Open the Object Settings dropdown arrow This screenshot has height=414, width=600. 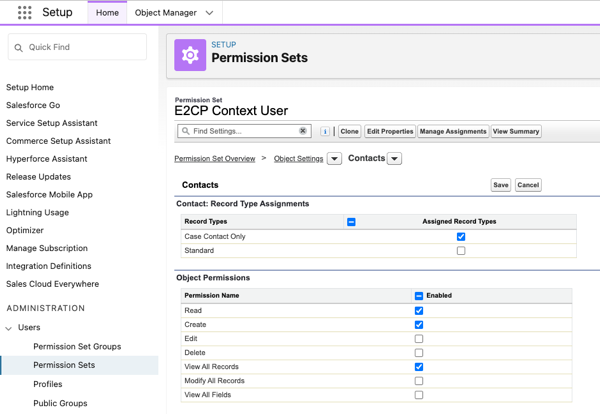pos(334,158)
